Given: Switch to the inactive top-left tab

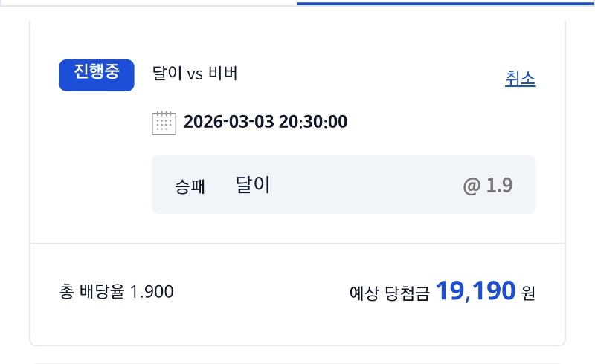Looking at the screenshot, I should tap(149, 3).
